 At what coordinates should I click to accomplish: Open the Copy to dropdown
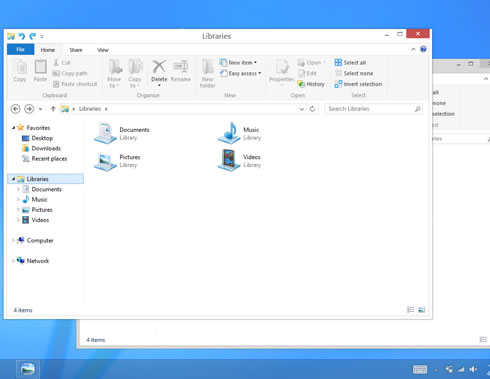pos(135,73)
